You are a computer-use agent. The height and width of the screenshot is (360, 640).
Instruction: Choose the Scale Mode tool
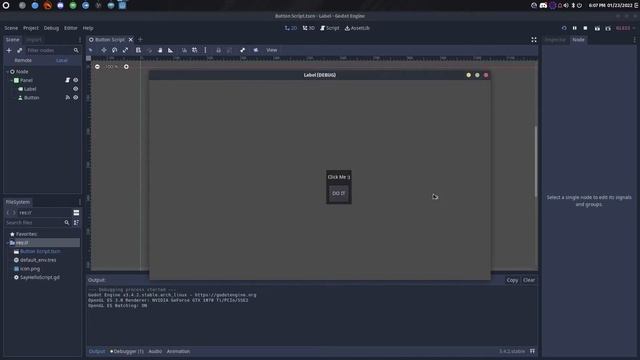tap(125, 50)
